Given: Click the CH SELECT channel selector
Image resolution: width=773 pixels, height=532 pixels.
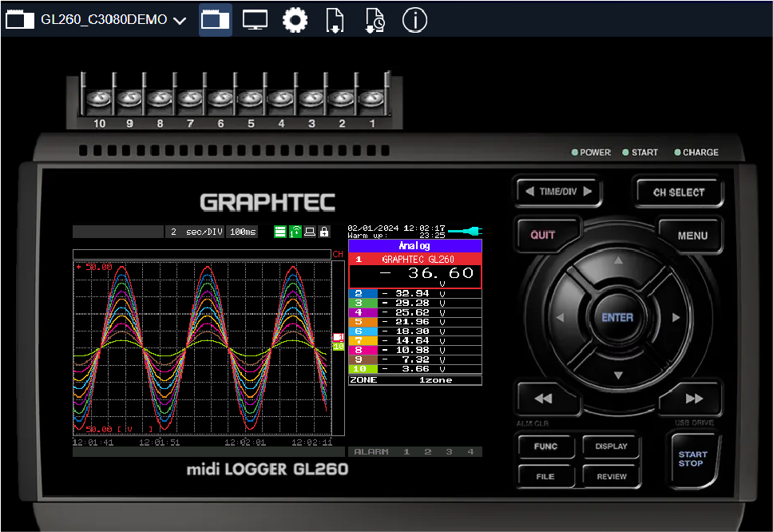Looking at the screenshot, I should [679, 192].
